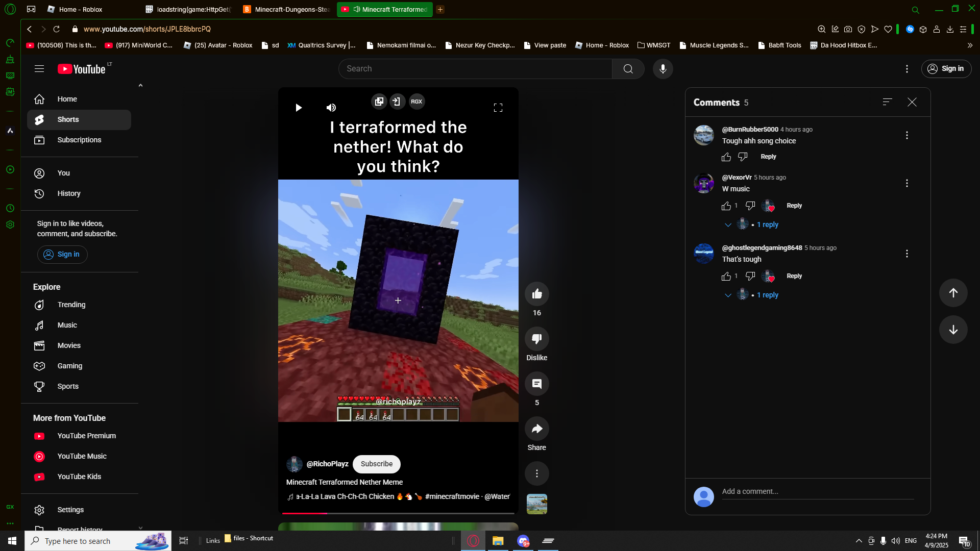Show more bookmarks with the chevron

tap(970, 45)
